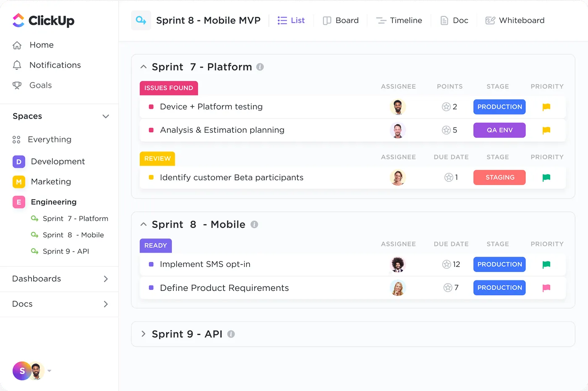This screenshot has height=391, width=588.
Task: Open the Dashboards panel
Action: click(36, 279)
